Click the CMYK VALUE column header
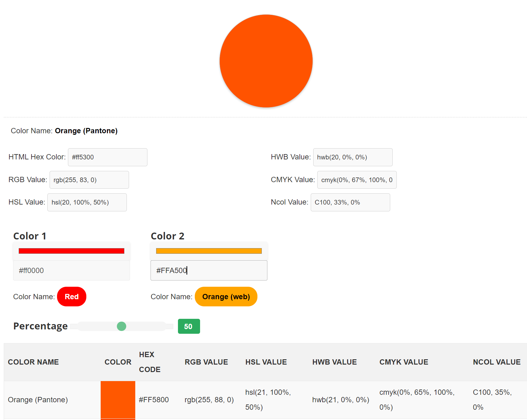This screenshot has width=527, height=420. click(x=404, y=362)
